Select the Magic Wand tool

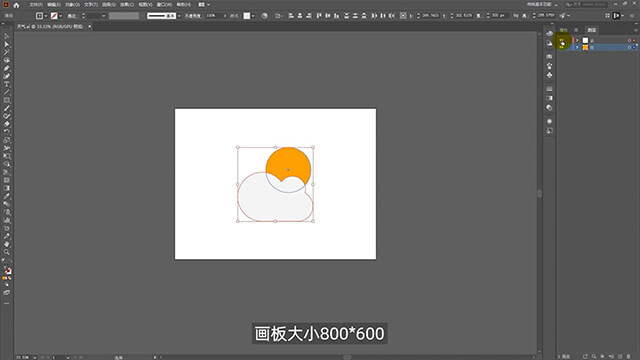pos(7,52)
